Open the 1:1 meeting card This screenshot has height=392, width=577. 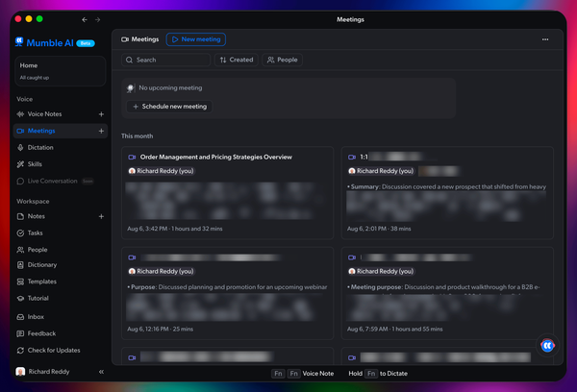coord(447,193)
